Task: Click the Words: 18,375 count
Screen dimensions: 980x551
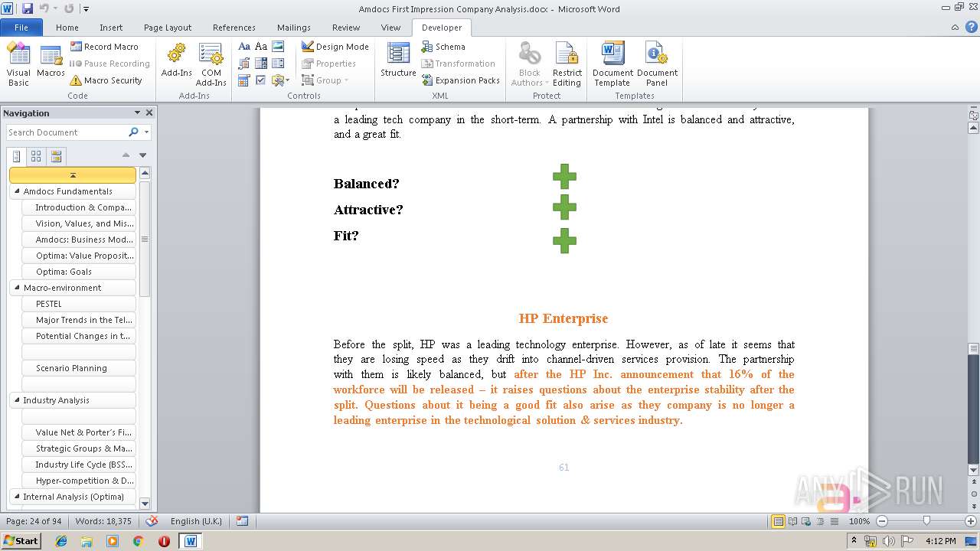Action: (103, 521)
